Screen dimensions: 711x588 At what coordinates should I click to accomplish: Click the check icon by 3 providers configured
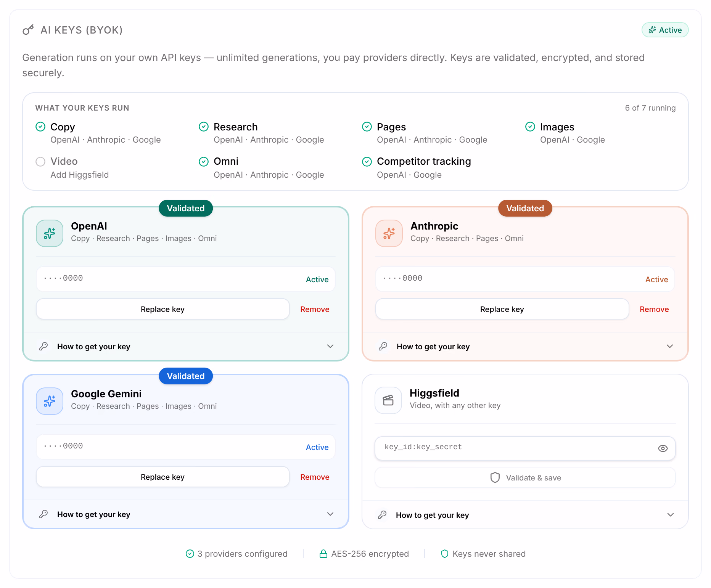(190, 554)
